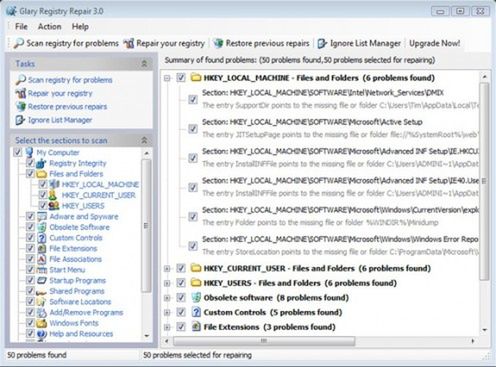This screenshot has width=496, height=367.
Task: Click Upgrade Now! in the toolbar
Action: coord(435,43)
